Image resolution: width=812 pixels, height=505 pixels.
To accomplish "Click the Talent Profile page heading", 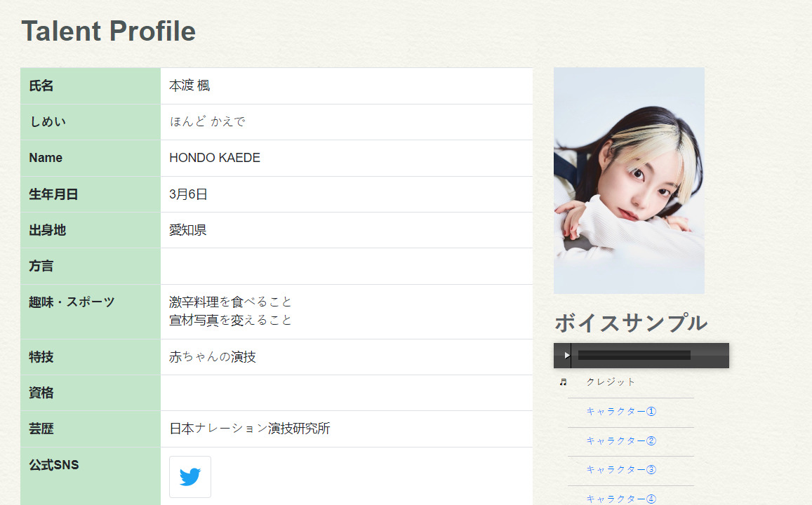I will [109, 32].
